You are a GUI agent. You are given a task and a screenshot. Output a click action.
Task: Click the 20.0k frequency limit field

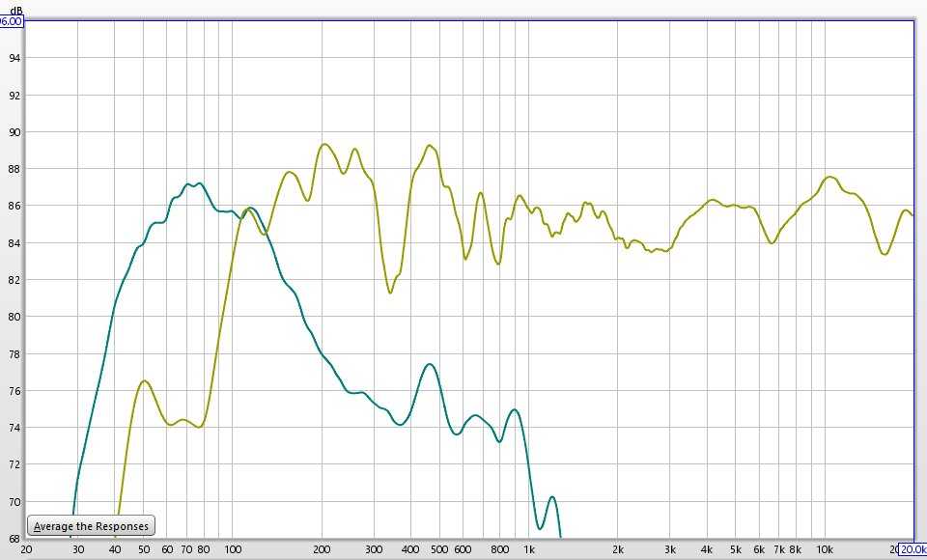(911, 548)
